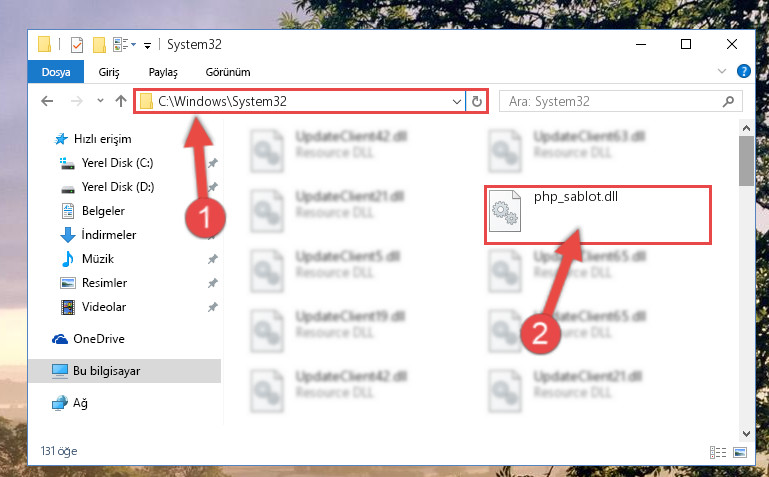Go up one folder level arrow
Screen dimensions: 769x477
121,101
